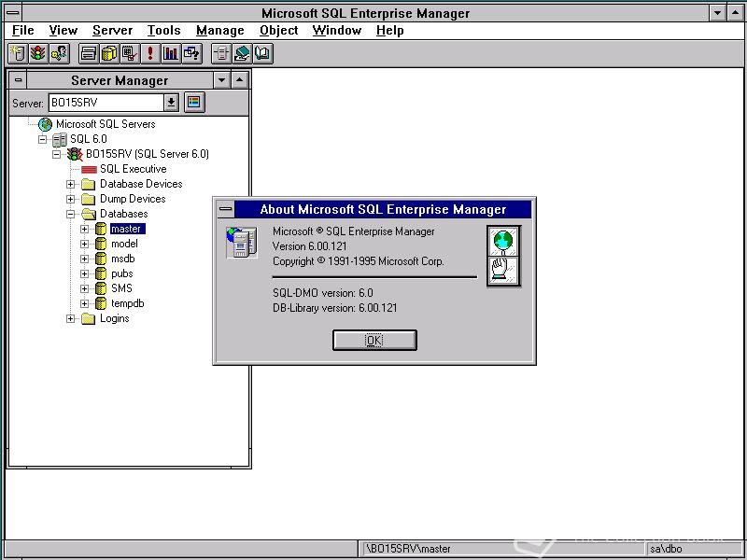Viewport: 747px width, 560px height.
Task: Click the model database cylinder icon
Action: tap(101, 244)
